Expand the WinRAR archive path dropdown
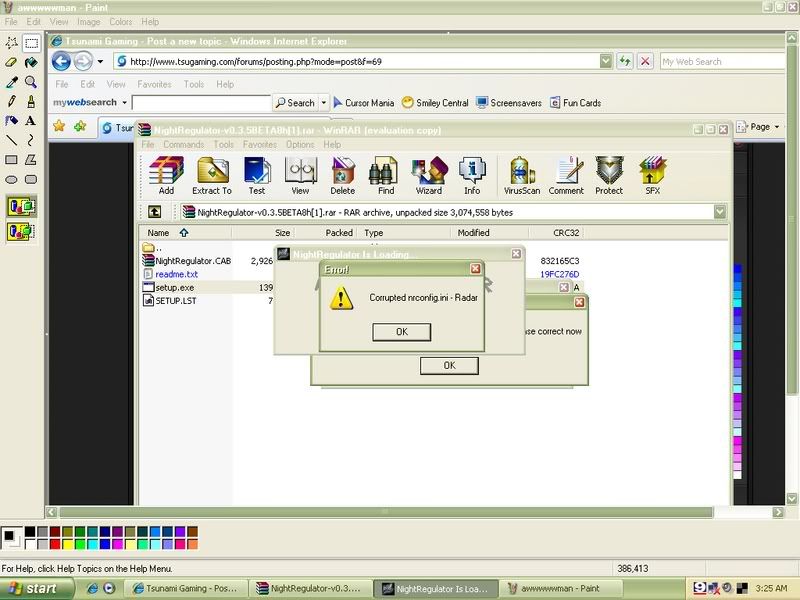800x600 pixels. [x=719, y=212]
